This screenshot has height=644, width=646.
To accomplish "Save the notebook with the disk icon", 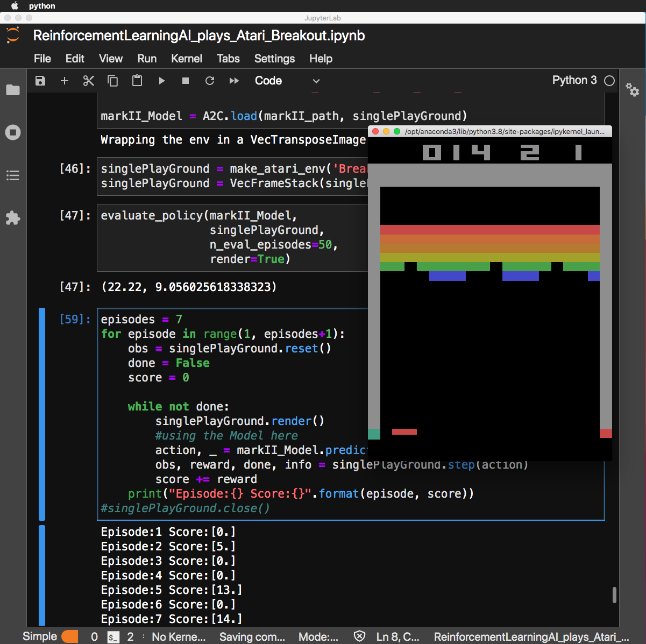I will tap(40, 81).
